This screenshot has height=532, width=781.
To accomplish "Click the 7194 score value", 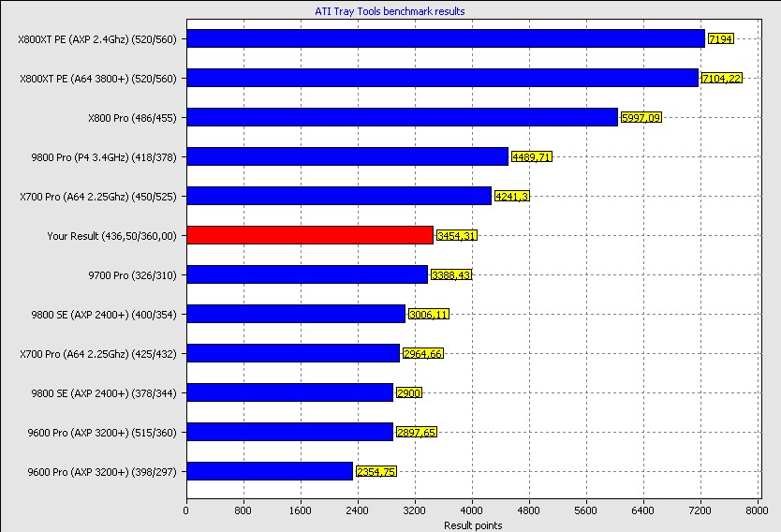I will [721, 38].
